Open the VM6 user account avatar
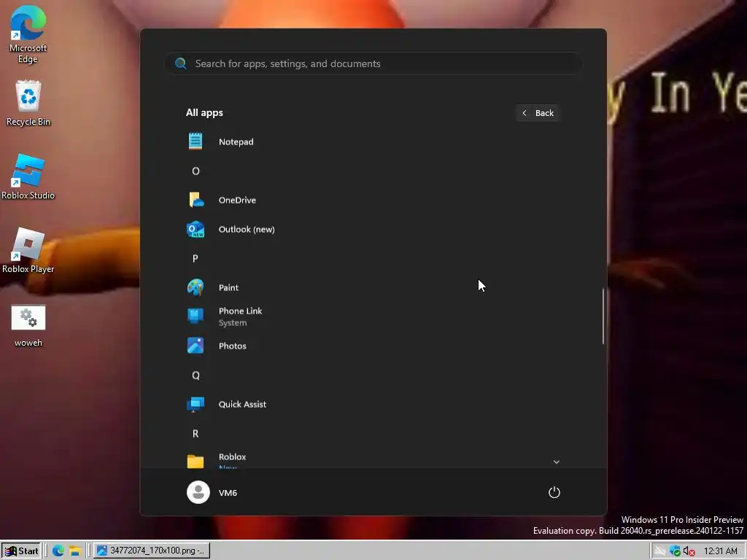 [198, 492]
